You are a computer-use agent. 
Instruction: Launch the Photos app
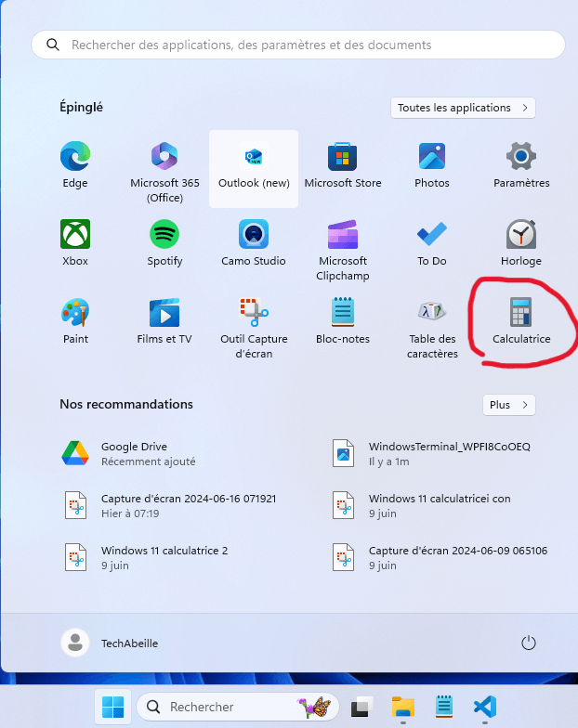pos(432,165)
